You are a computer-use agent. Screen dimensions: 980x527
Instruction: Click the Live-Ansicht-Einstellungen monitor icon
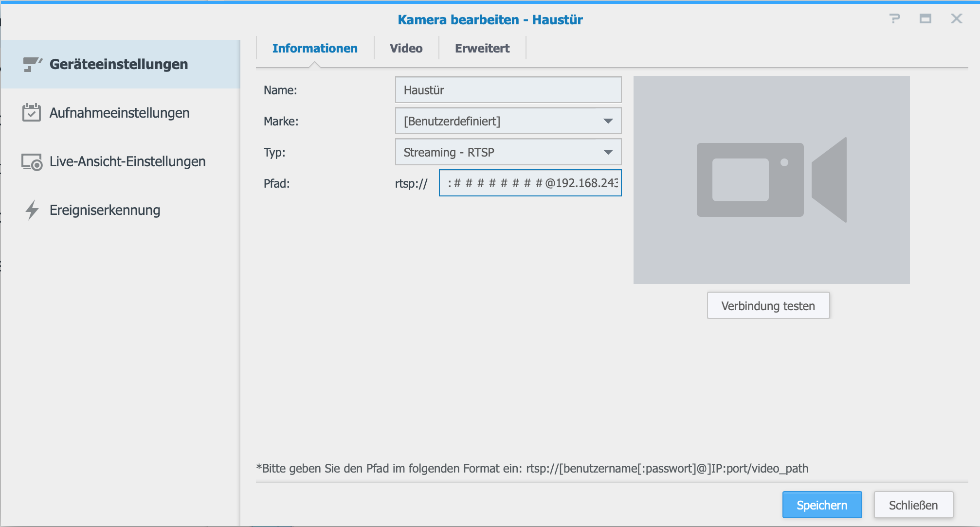pyautogui.click(x=32, y=162)
